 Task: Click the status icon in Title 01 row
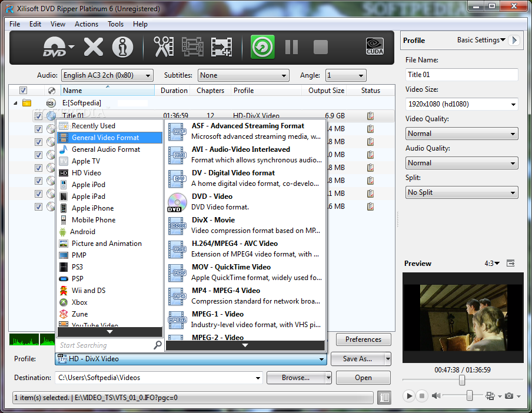[x=370, y=116]
